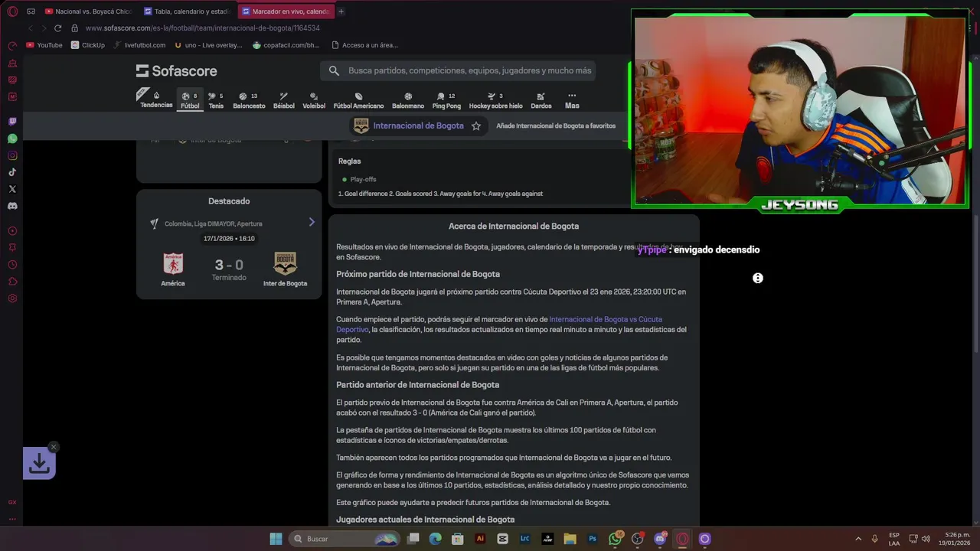Image resolution: width=980 pixels, height=551 pixels.
Task: Go back to the previous page
Action: click(x=31, y=28)
